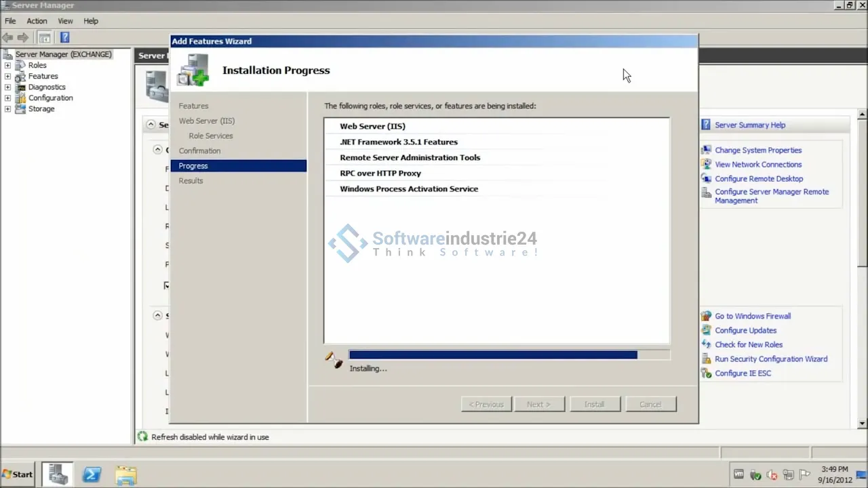Open Windows PowerShell from the taskbar
868x488 pixels.
tap(92, 474)
